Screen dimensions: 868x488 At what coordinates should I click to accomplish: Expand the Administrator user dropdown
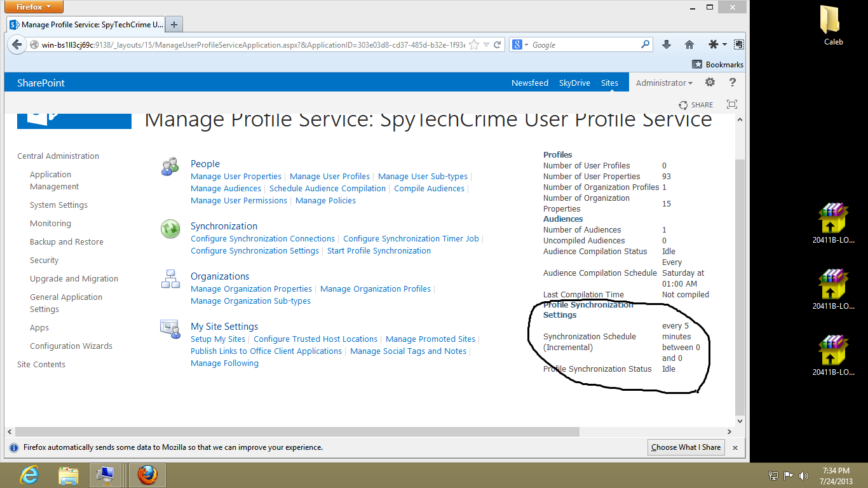(665, 83)
